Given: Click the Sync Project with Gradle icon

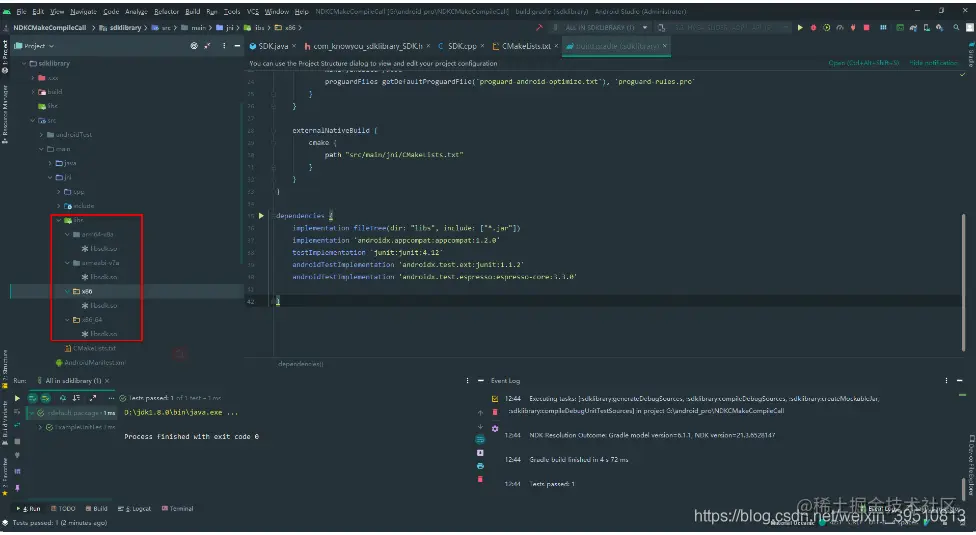Looking at the screenshot, I should click(x=913, y=27).
